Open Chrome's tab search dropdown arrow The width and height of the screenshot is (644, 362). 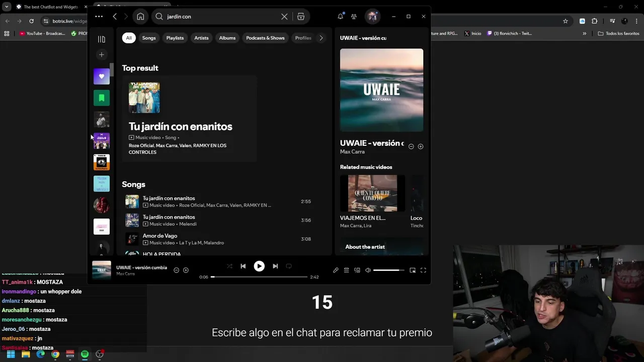tap(7, 7)
